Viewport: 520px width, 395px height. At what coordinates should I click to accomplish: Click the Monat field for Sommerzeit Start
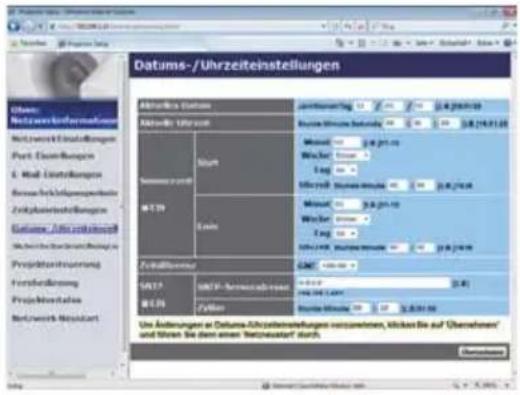tap(347, 142)
